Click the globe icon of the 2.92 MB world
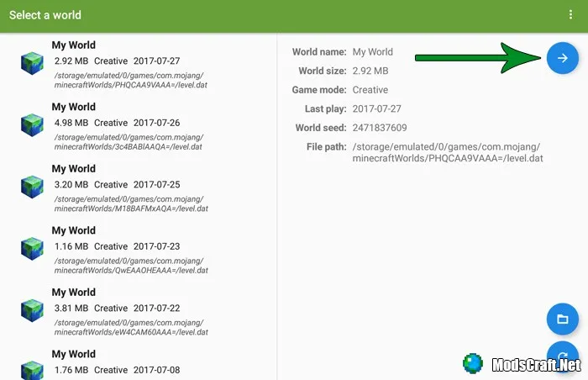 tap(32, 63)
